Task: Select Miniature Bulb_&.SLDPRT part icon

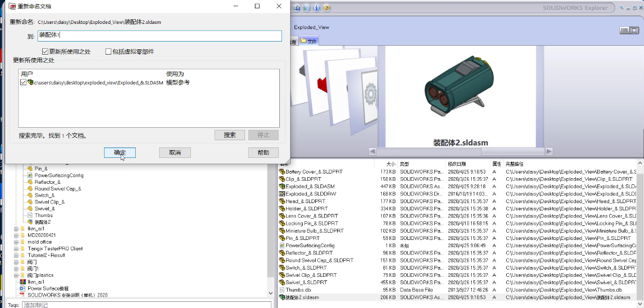Action: [x=282, y=231]
